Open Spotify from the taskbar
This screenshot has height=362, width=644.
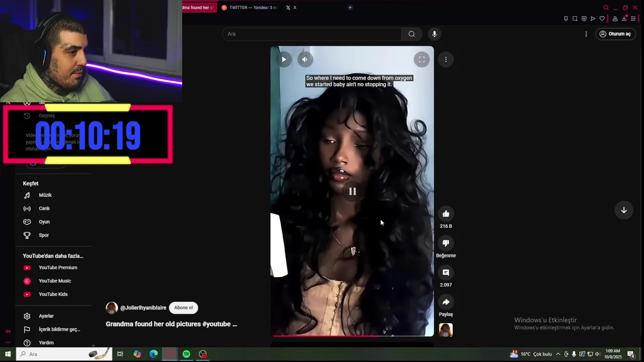[186, 354]
